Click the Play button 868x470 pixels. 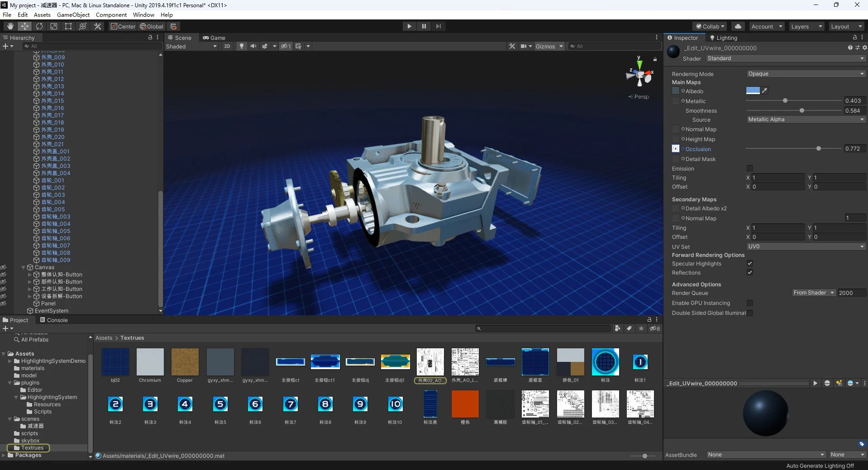(x=409, y=26)
